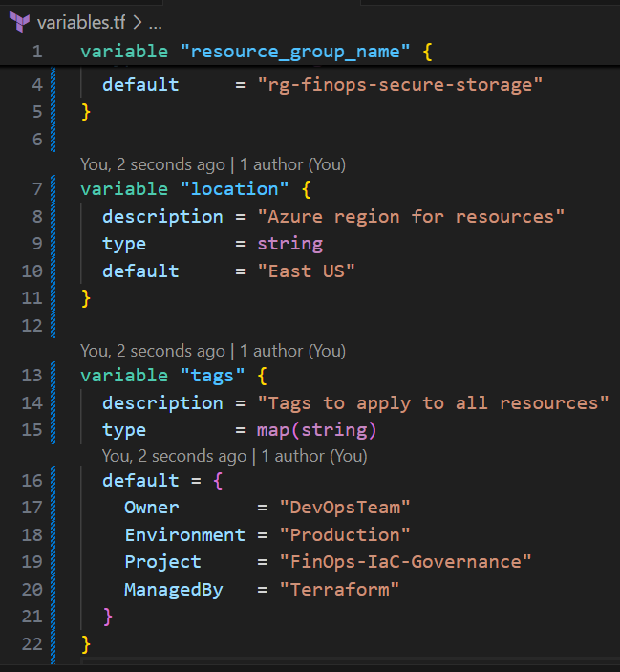Click "1 author (You)" above default map line
This screenshot has height=672, width=620.
pos(314,456)
